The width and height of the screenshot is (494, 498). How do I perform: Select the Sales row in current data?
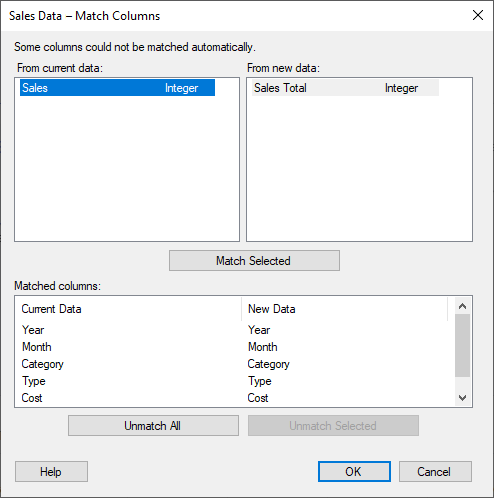(117, 88)
